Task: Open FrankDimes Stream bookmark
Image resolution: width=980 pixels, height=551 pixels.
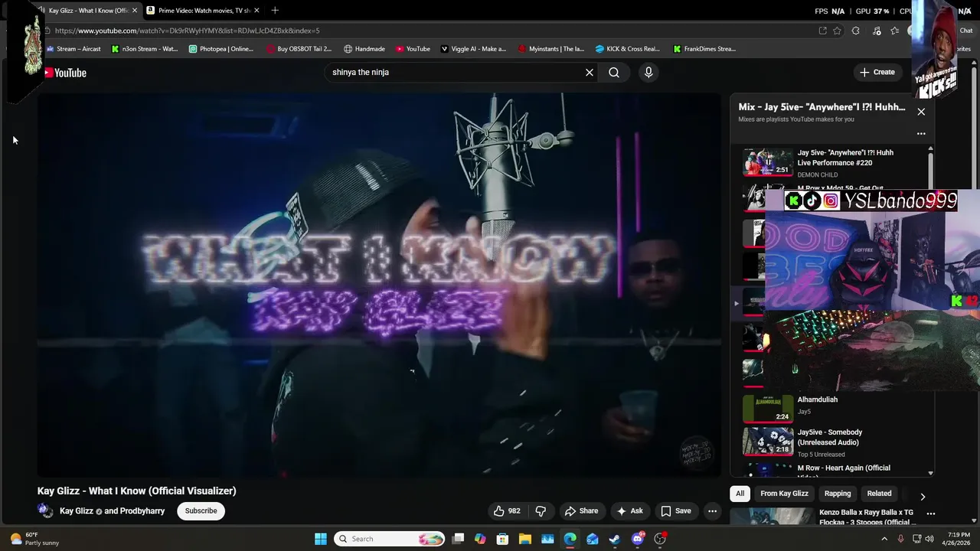Action: pos(704,49)
